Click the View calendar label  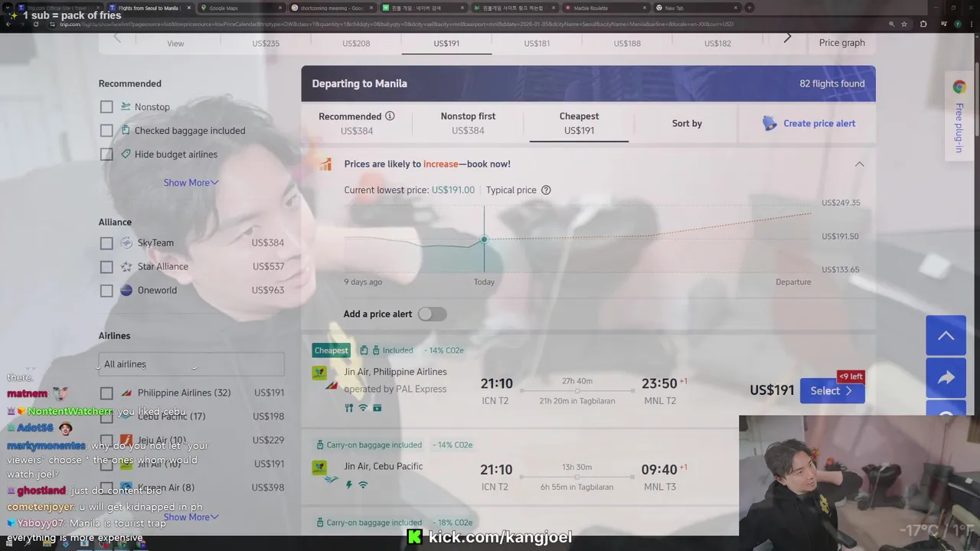175,43
